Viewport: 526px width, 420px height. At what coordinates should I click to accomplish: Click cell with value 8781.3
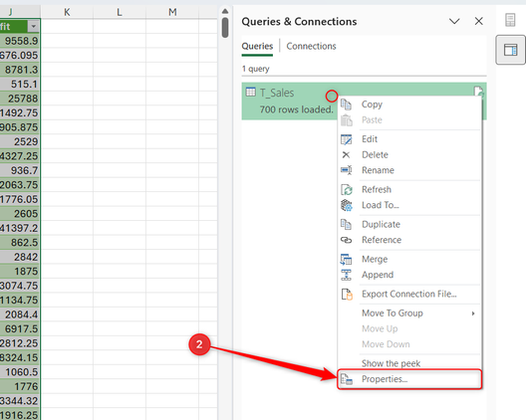point(20,70)
